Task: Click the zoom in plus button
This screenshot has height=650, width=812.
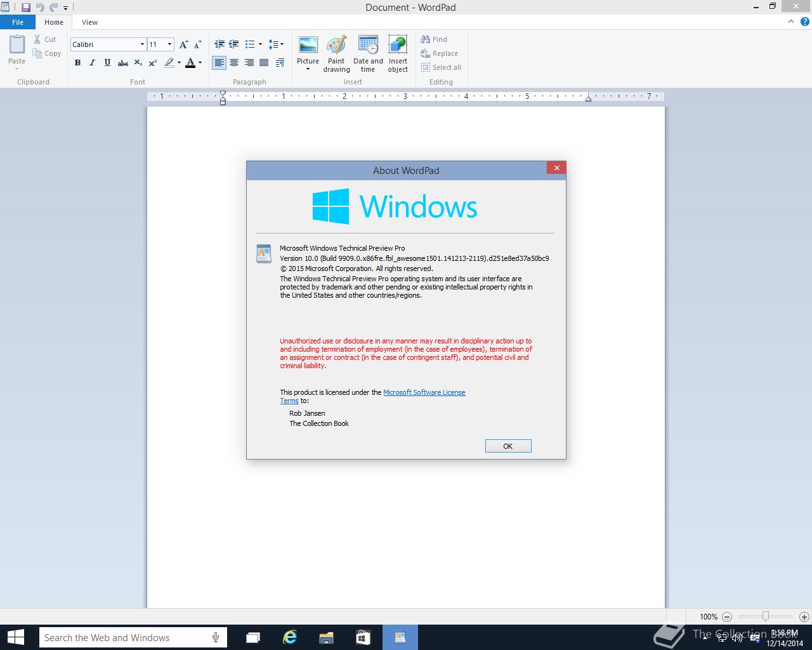Action: 804,616
